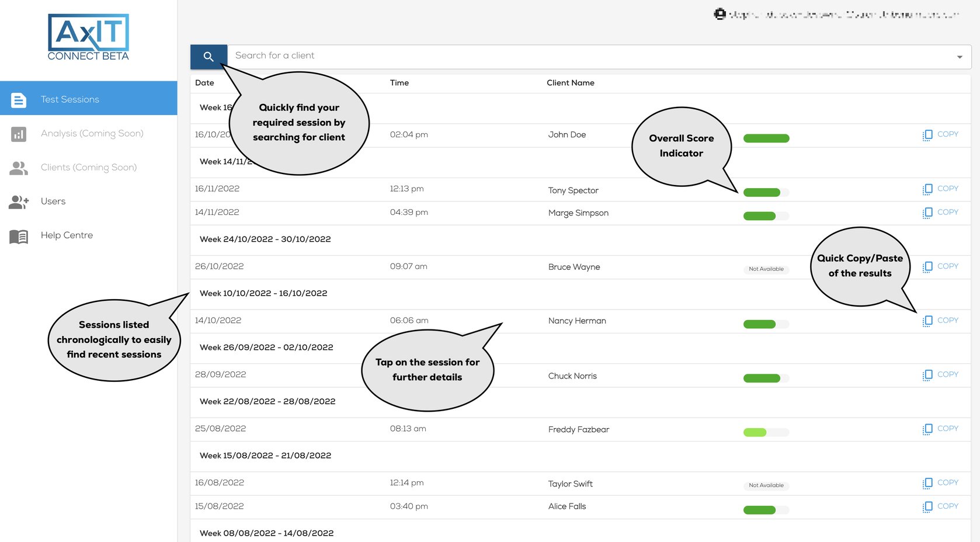Open the client search dropdown arrow
This screenshot has height=542, width=980.
(x=958, y=56)
